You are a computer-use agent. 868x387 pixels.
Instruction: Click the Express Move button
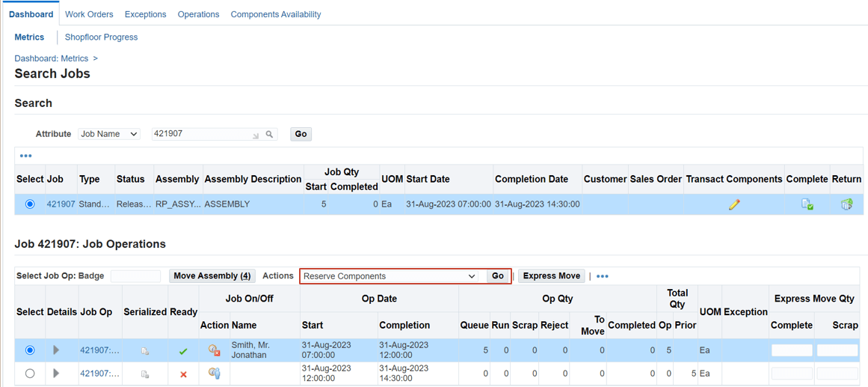(x=551, y=275)
